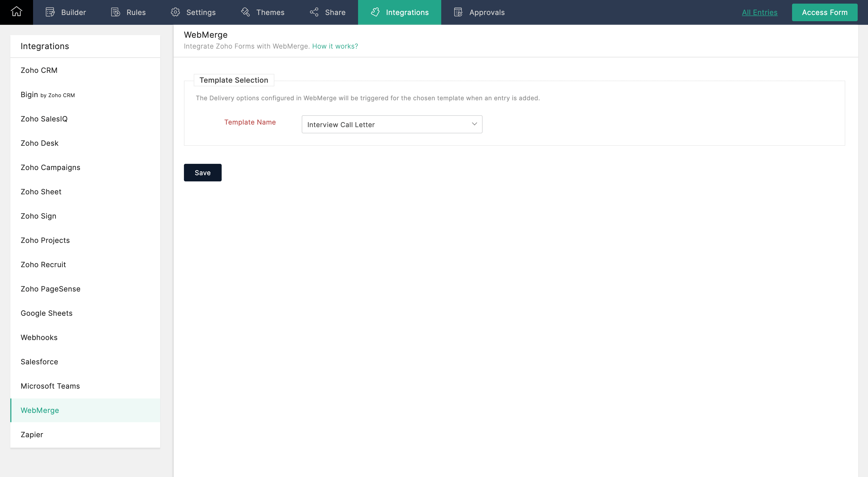Open the Builder tab
The width and height of the screenshot is (868, 477).
click(66, 12)
